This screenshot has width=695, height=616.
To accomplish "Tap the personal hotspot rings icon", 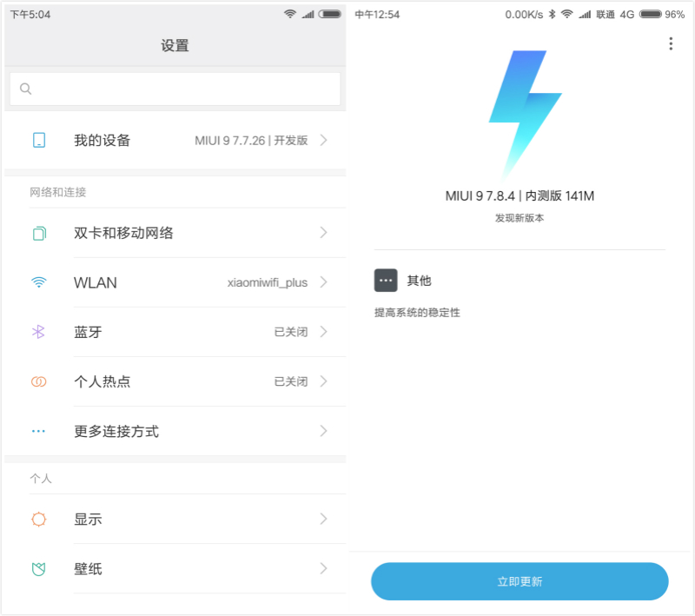I will pos(38,381).
